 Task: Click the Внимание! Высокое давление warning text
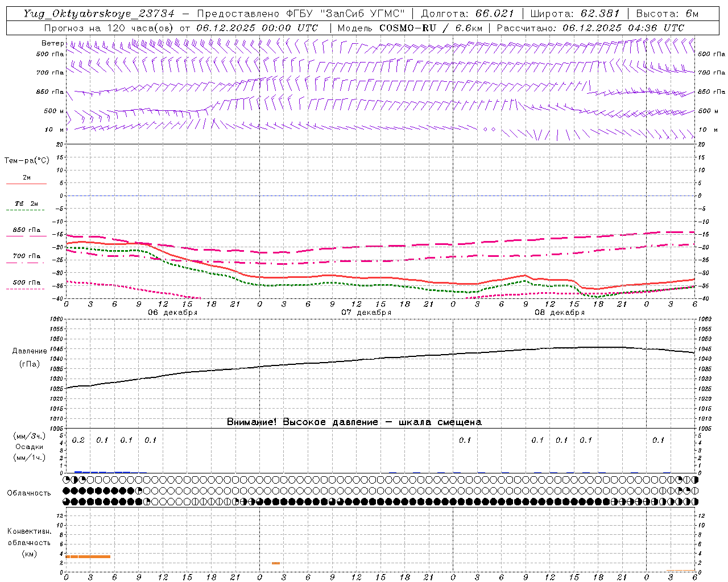coord(354,422)
